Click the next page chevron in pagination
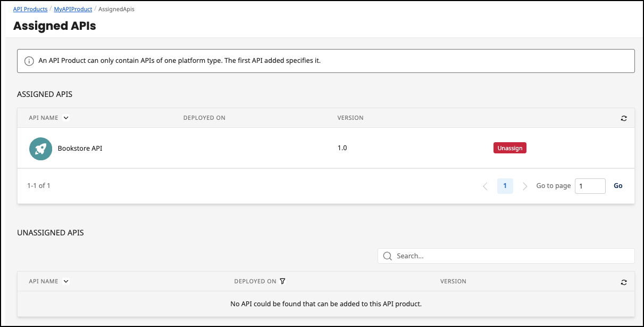 524,186
